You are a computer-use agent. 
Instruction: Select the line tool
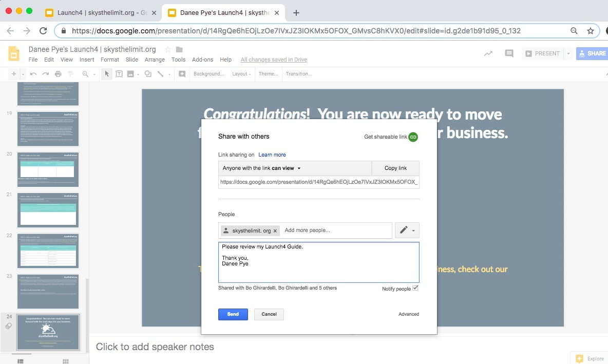tap(161, 73)
